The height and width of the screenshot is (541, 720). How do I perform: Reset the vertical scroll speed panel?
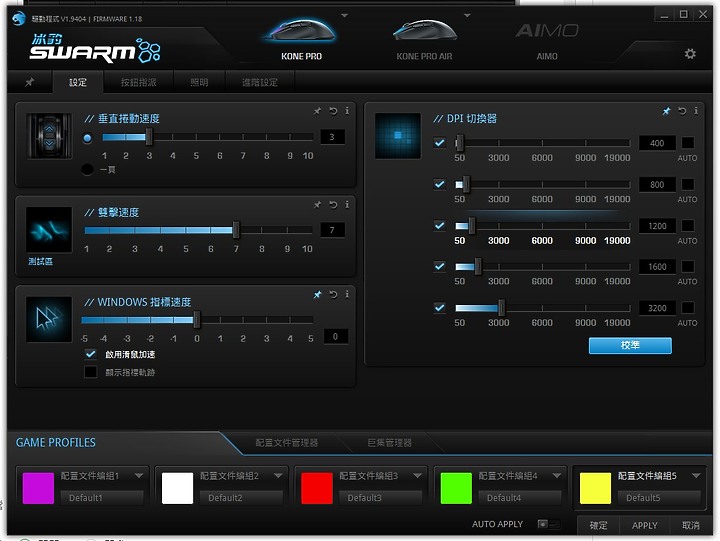[x=333, y=111]
